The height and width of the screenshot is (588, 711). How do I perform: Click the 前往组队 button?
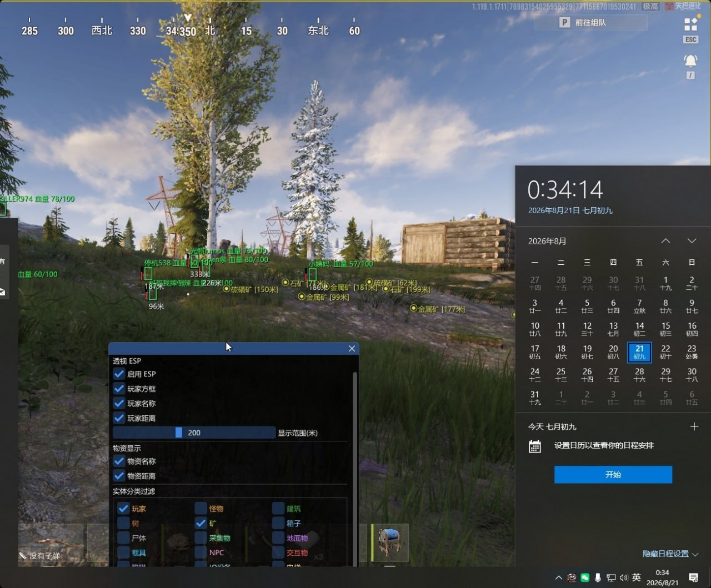coord(591,23)
